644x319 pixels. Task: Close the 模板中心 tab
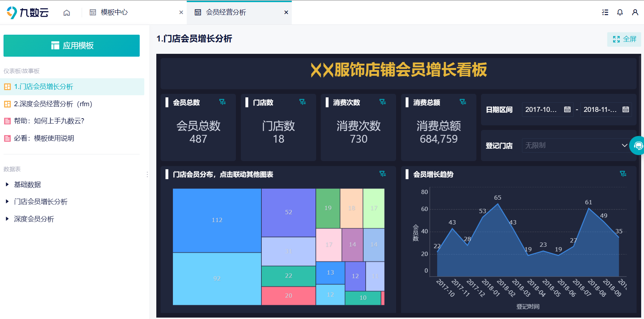(x=181, y=12)
